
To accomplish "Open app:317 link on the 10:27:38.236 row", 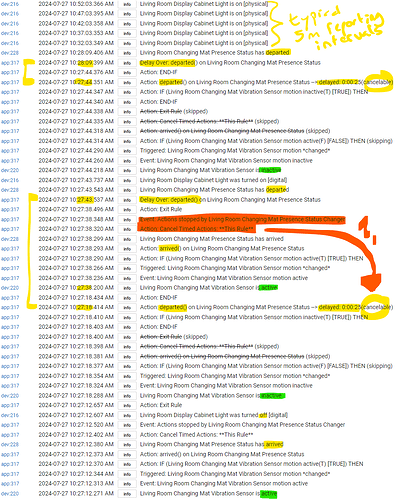I will tap(10, 278).
